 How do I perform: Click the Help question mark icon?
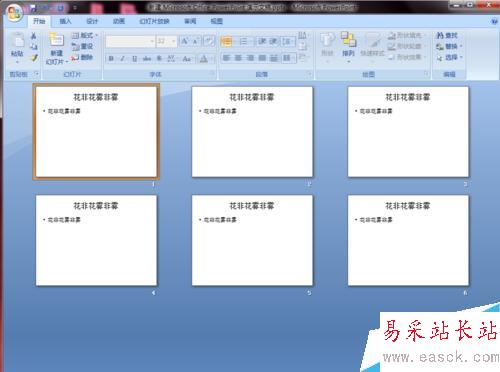[x=494, y=21]
